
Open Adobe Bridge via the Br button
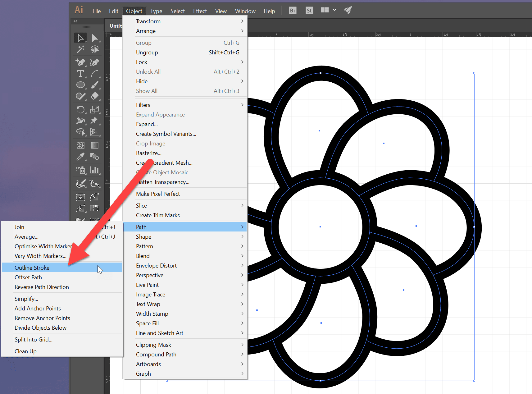292,10
